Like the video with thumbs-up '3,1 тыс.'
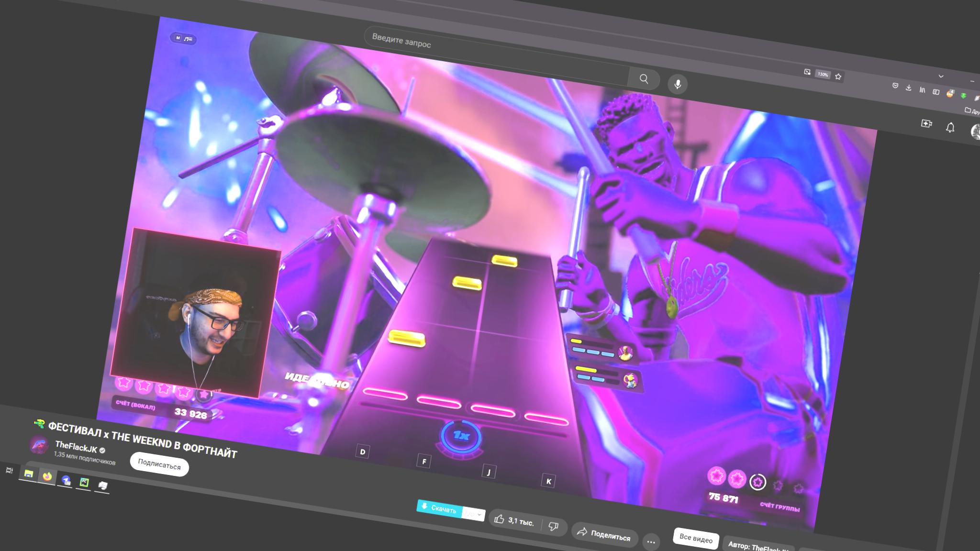 click(x=513, y=520)
